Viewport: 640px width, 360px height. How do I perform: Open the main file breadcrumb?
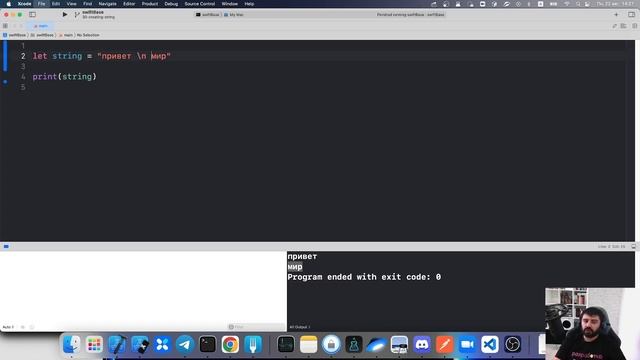pyautogui.click(x=66, y=35)
